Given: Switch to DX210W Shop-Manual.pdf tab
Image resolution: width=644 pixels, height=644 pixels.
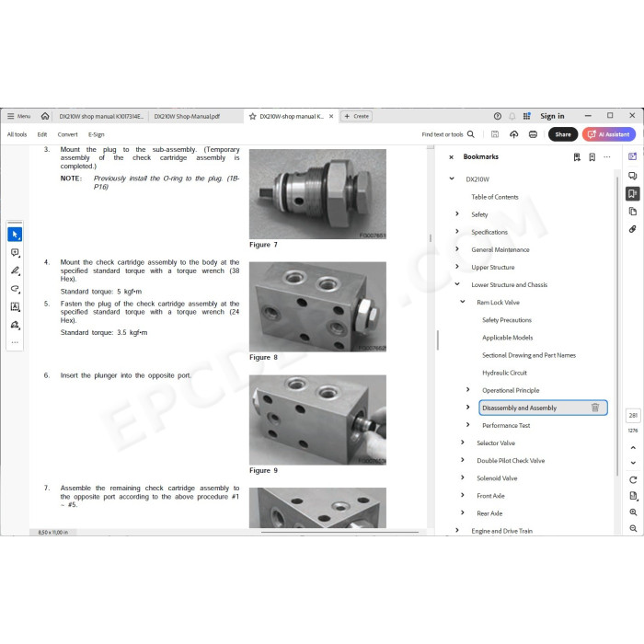Looking at the screenshot, I should tap(187, 116).
